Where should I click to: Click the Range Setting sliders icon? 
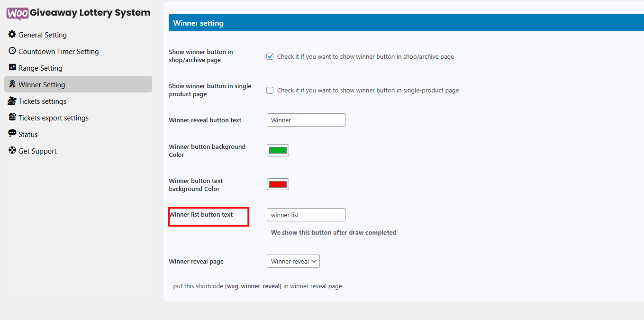click(12, 68)
